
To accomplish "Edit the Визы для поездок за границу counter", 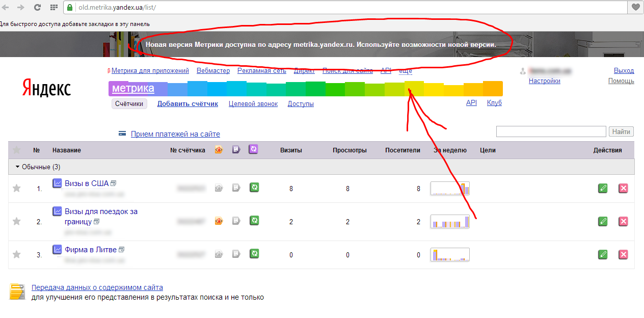I will [x=603, y=221].
